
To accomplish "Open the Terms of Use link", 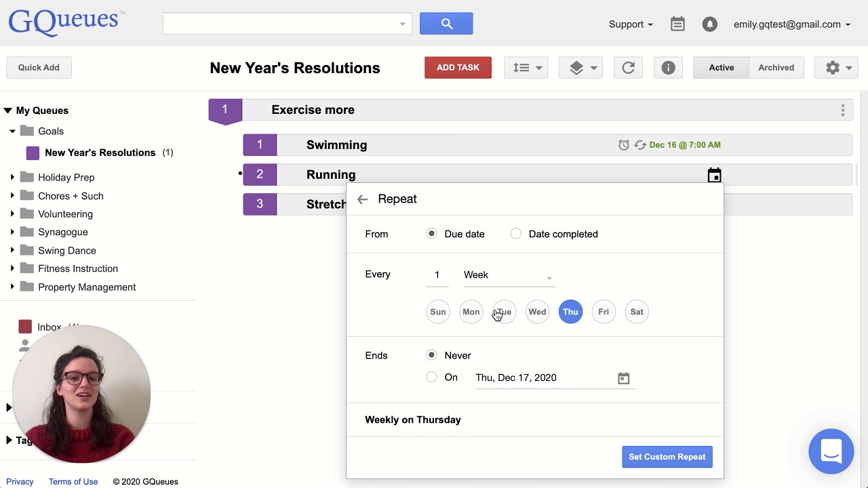I will click(73, 482).
